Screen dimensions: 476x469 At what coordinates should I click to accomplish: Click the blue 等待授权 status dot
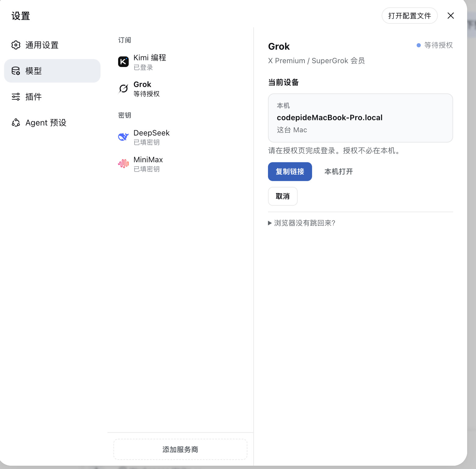point(419,45)
